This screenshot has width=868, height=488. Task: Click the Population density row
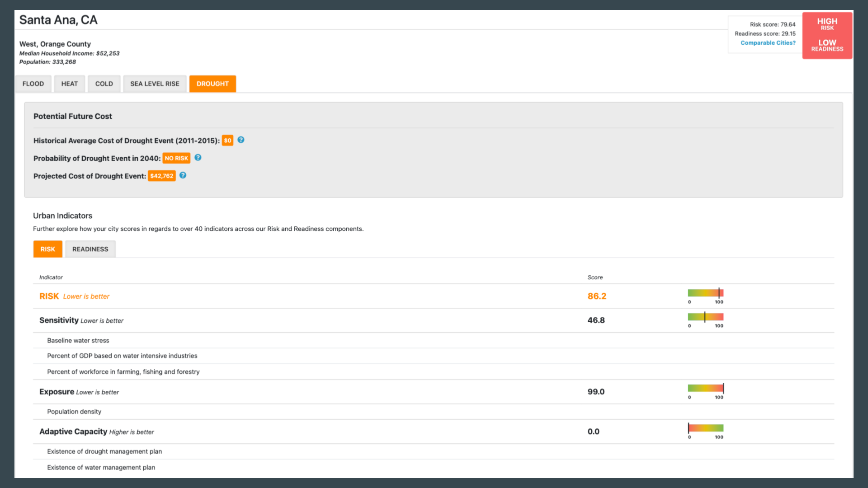point(434,412)
